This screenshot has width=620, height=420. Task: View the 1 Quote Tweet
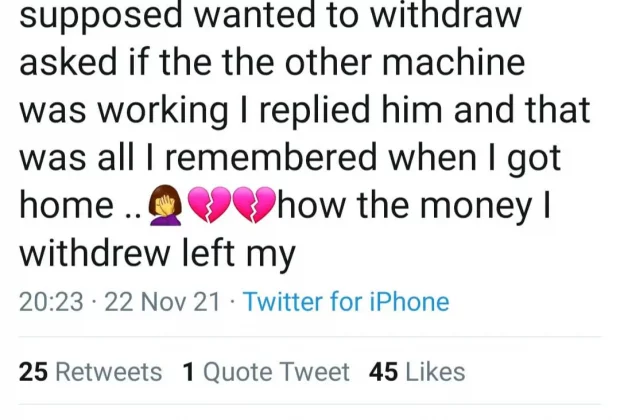[x=267, y=372]
